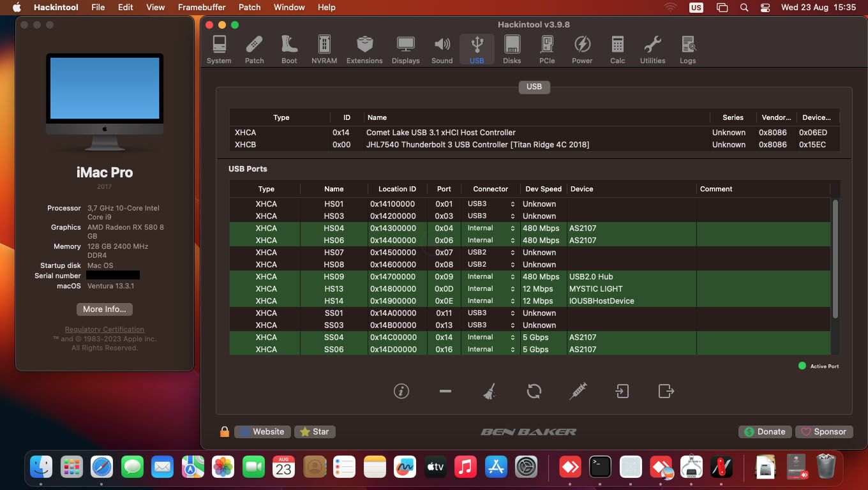868x490 pixels.
Task: Select the USB toolbar section
Action: point(477,50)
